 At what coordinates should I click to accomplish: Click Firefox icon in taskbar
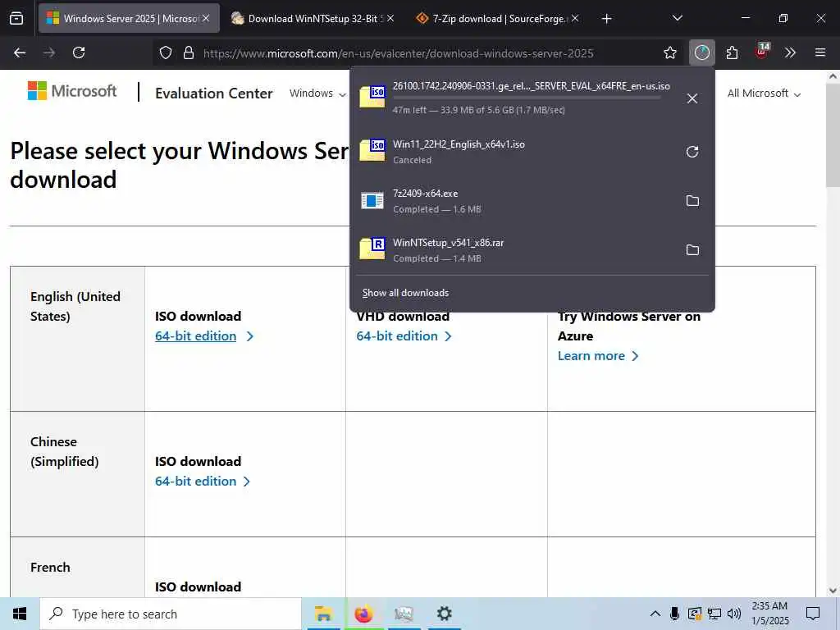[x=363, y=614]
